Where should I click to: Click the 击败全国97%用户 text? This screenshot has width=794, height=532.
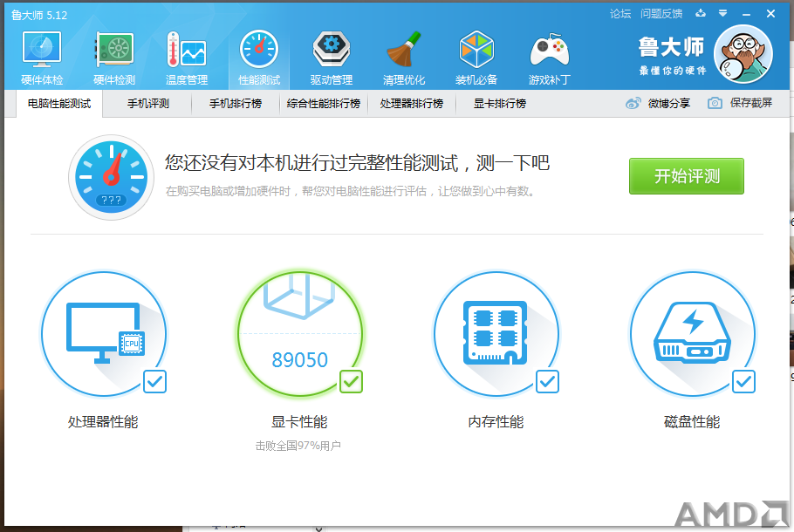[298, 446]
